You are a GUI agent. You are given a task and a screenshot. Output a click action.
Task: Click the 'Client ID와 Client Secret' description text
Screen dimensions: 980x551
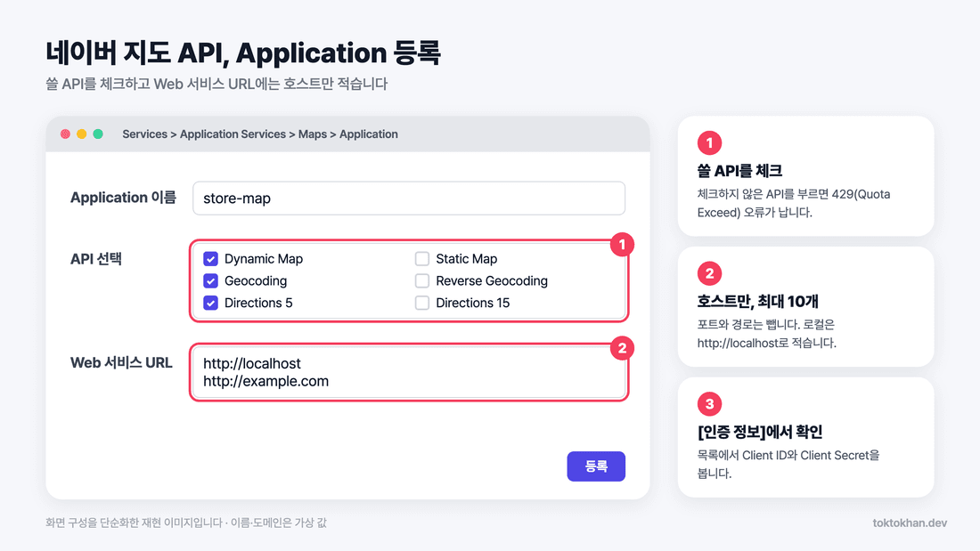click(x=788, y=464)
